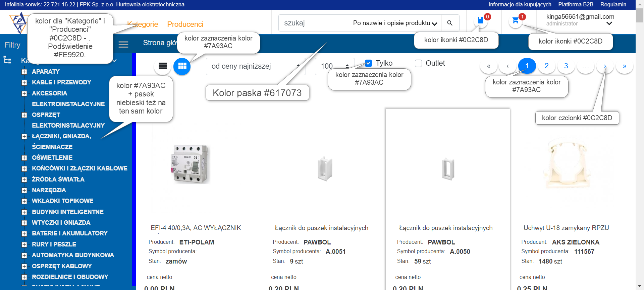
Task: Switch to list view layout
Action: (163, 66)
